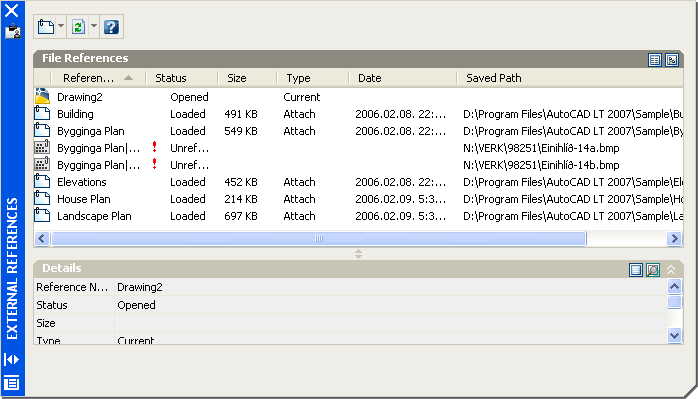
Task: Open palette Properties menu icon
Action: [12, 383]
